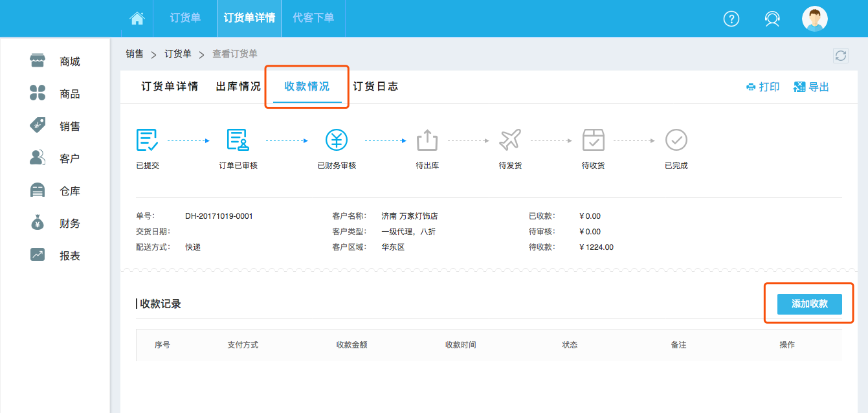Open 商品 in the sidebar

point(56,94)
